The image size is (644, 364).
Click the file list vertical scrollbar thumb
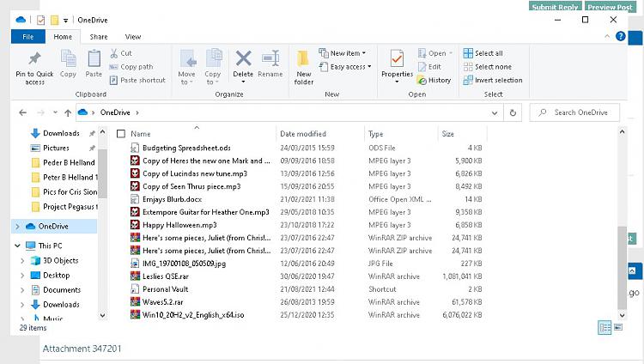pos(622,268)
